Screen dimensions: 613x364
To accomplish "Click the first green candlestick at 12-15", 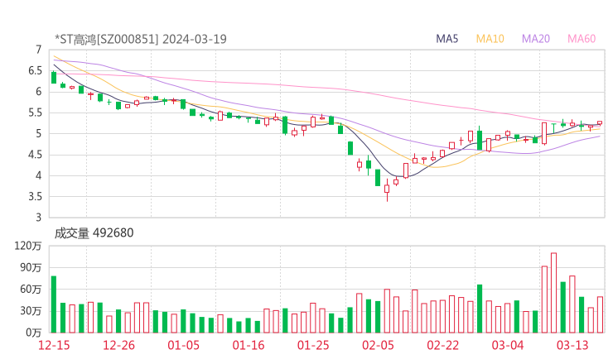I will pyautogui.click(x=54, y=77).
